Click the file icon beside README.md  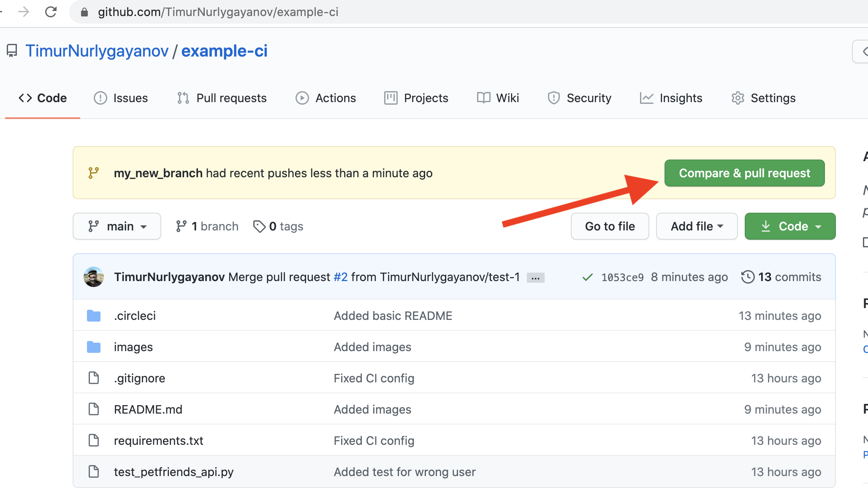coord(94,409)
